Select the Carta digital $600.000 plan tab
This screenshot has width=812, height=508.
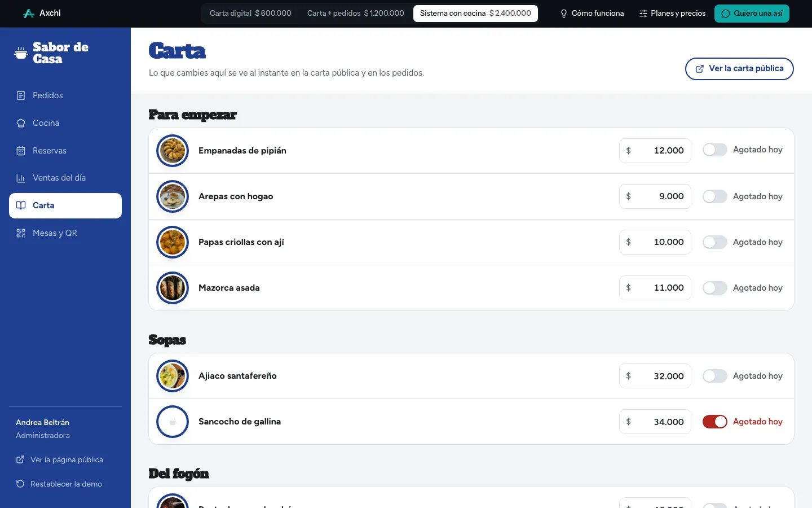coord(250,14)
